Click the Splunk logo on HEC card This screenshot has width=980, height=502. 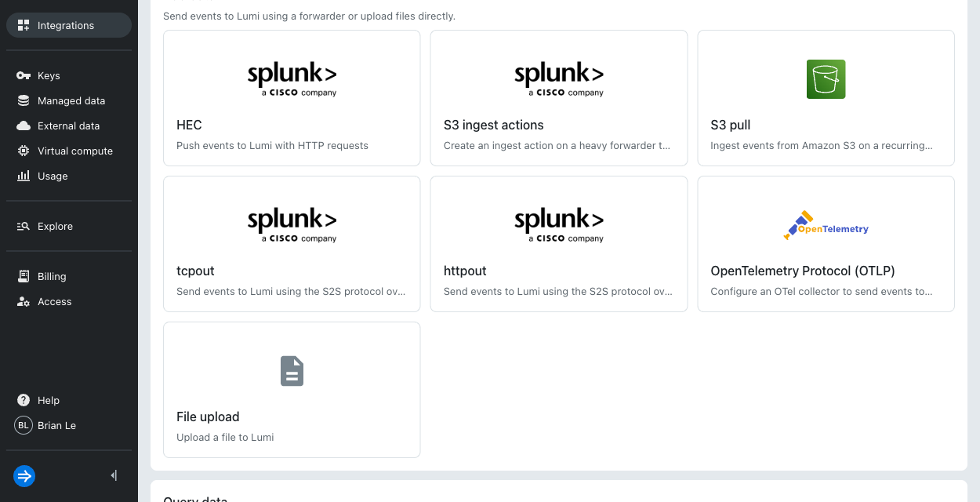point(292,79)
